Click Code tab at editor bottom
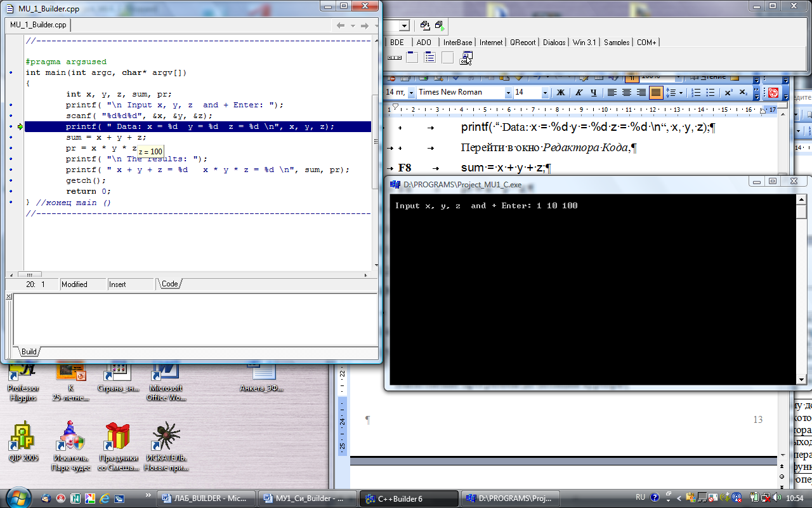812x508 pixels. pyautogui.click(x=169, y=284)
